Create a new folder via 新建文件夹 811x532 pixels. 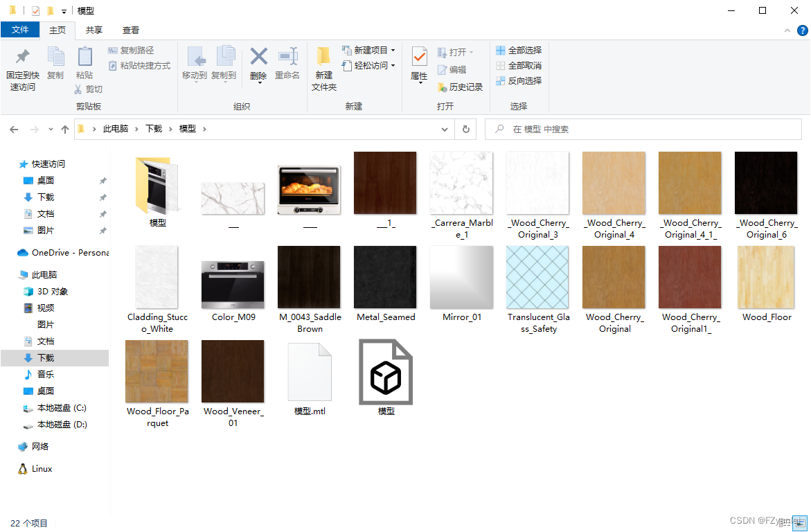coord(323,65)
